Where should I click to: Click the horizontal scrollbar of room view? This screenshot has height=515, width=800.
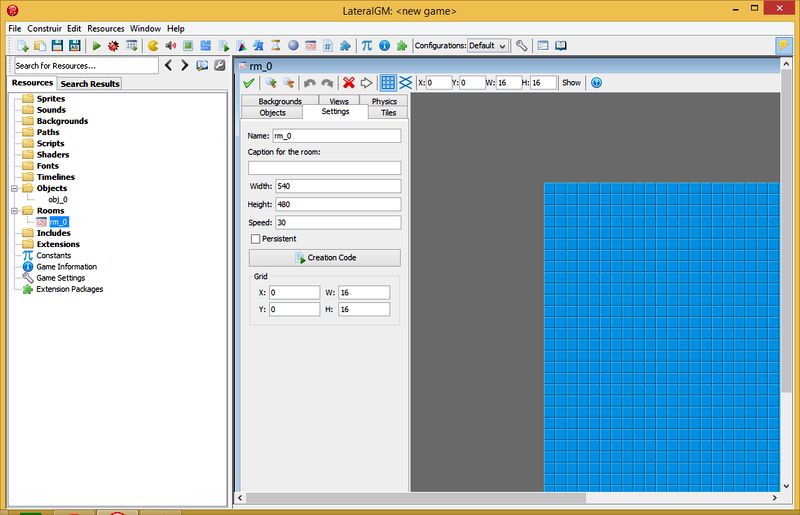click(416, 498)
